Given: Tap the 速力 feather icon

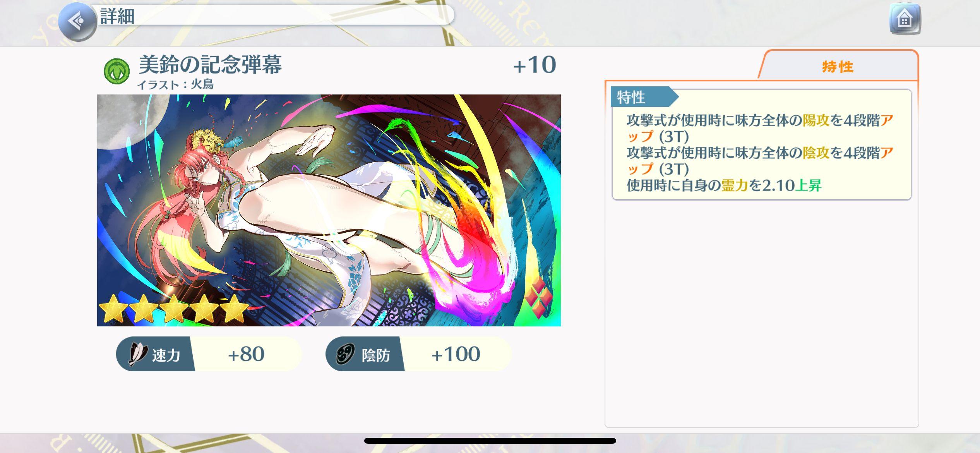Looking at the screenshot, I should (x=137, y=354).
